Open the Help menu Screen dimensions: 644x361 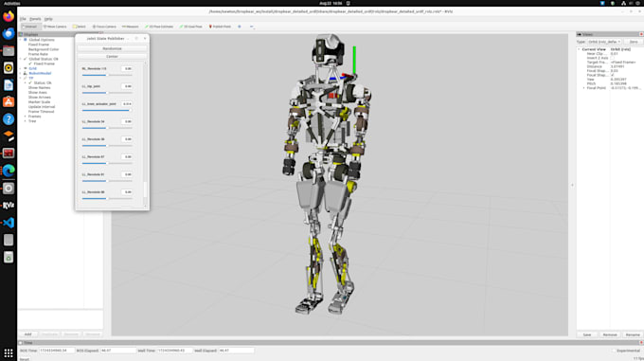[x=48, y=19]
